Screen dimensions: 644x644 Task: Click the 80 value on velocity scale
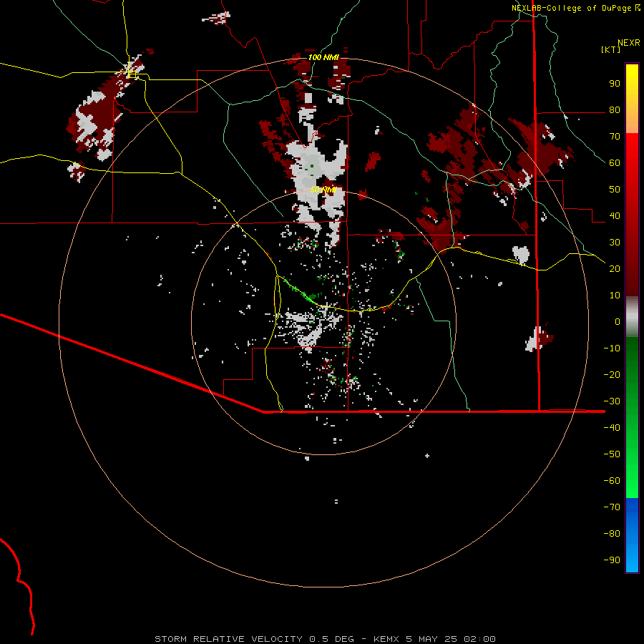[615, 110]
